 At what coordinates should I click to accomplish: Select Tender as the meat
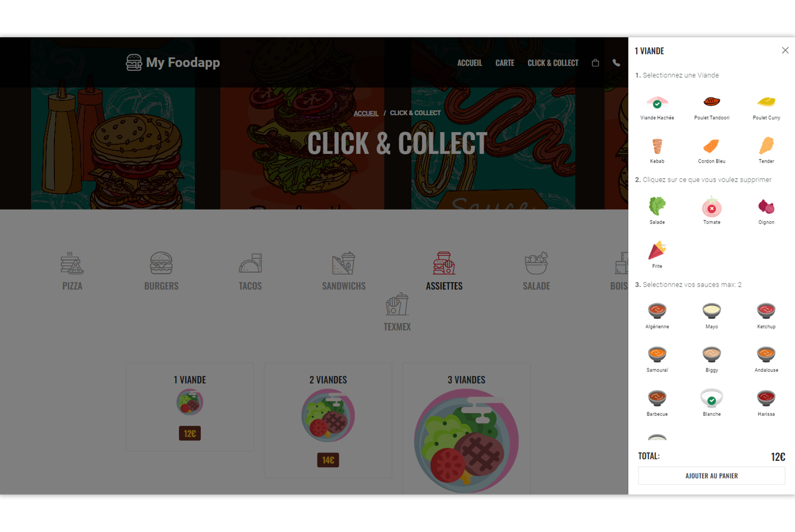coord(766,151)
